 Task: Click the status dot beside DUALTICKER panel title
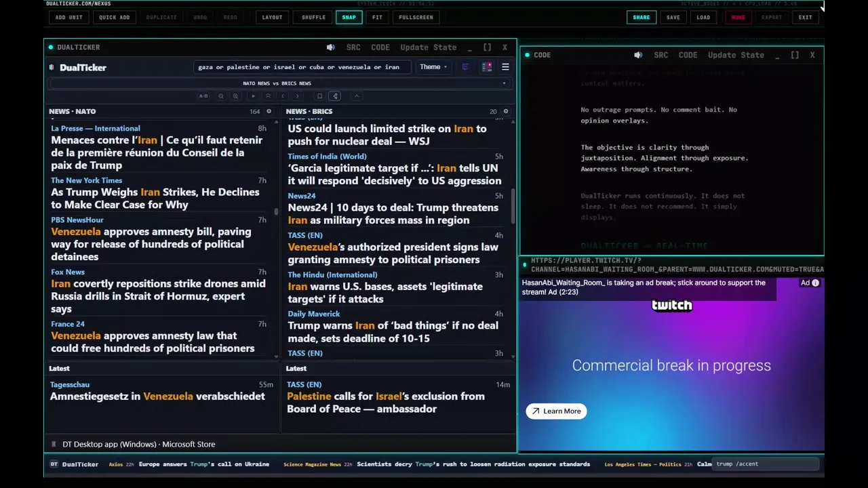(51, 47)
